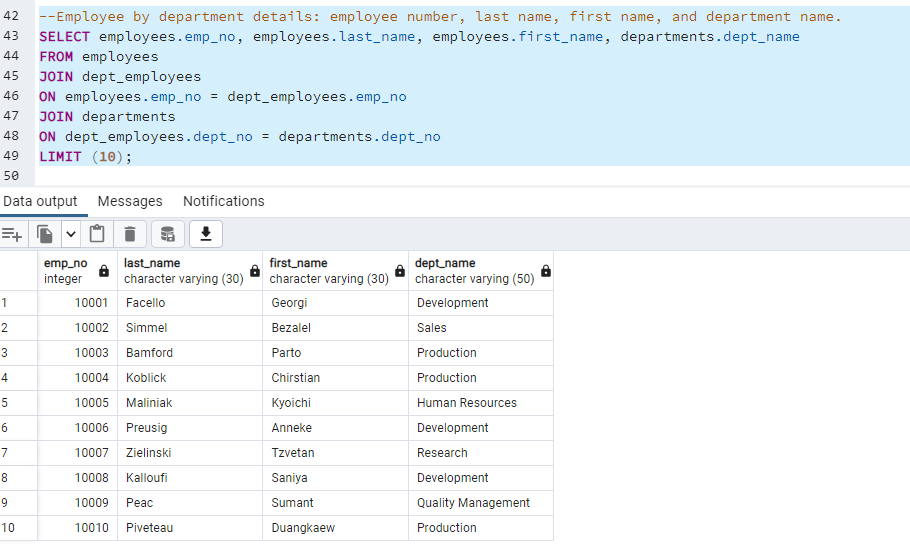The image size is (910, 548).
Task: Place cursor on the SELECT keyword
Action: tap(64, 37)
